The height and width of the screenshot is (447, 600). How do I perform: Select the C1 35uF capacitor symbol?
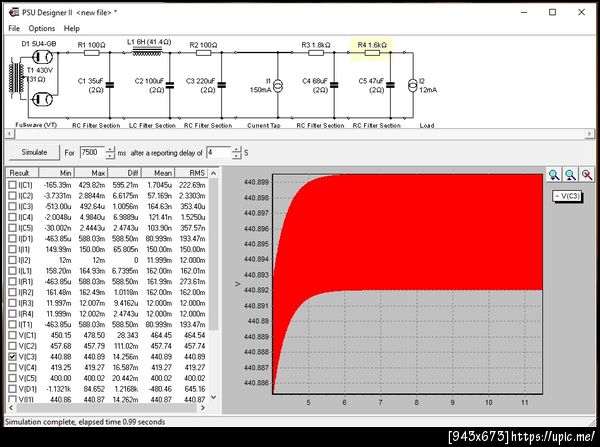pyautogui.click(x=110, y=85)
